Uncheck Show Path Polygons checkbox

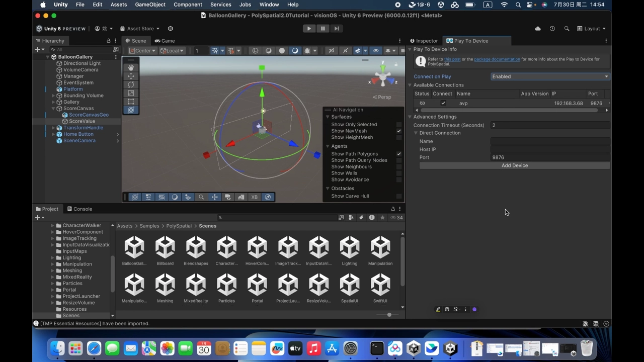pos(399,154)
